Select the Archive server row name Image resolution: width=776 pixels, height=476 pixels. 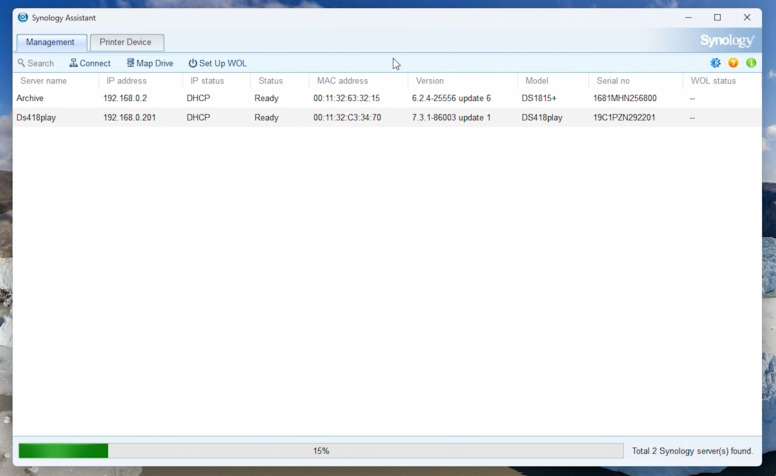click(x=30, y=98)
